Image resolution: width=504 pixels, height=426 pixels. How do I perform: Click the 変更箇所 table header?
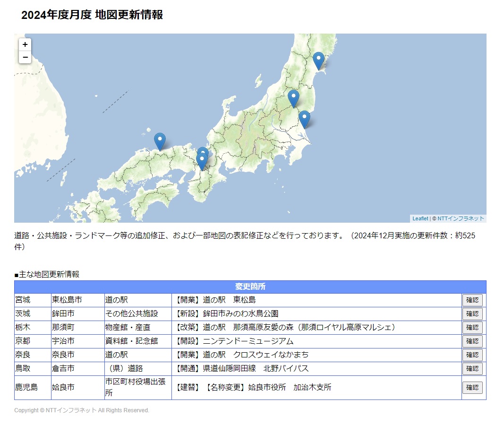point(250,287)
